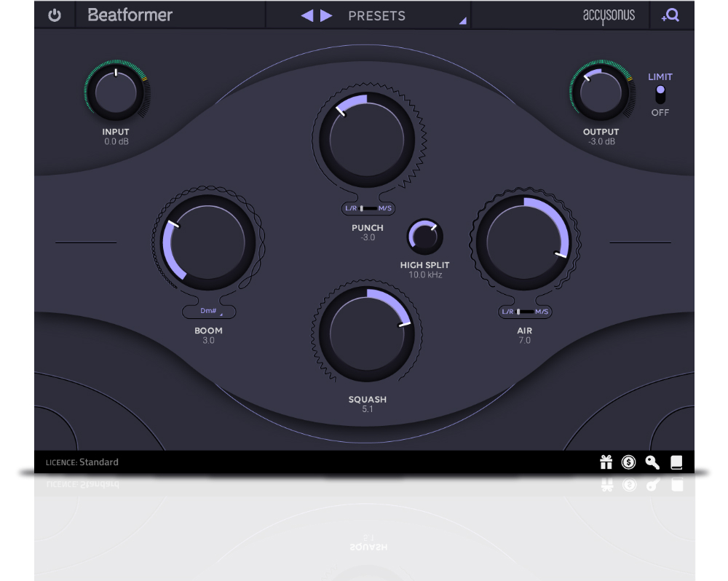Click the BOOM knob
The height and width of the screenshot is (581, 728).
click(208, 242)
